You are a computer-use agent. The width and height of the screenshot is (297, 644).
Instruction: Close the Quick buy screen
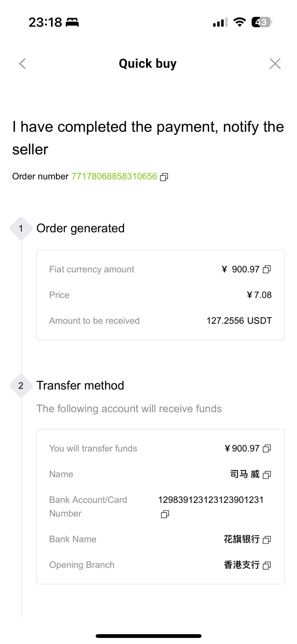tap(275, 64)
